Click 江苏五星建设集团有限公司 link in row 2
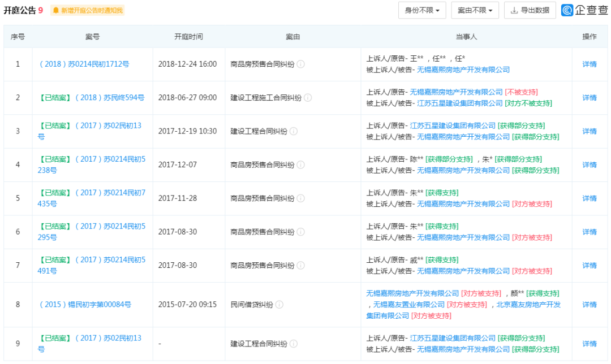Image resolution: width=611 pixels, height=364 pixels. coord(460,103)
